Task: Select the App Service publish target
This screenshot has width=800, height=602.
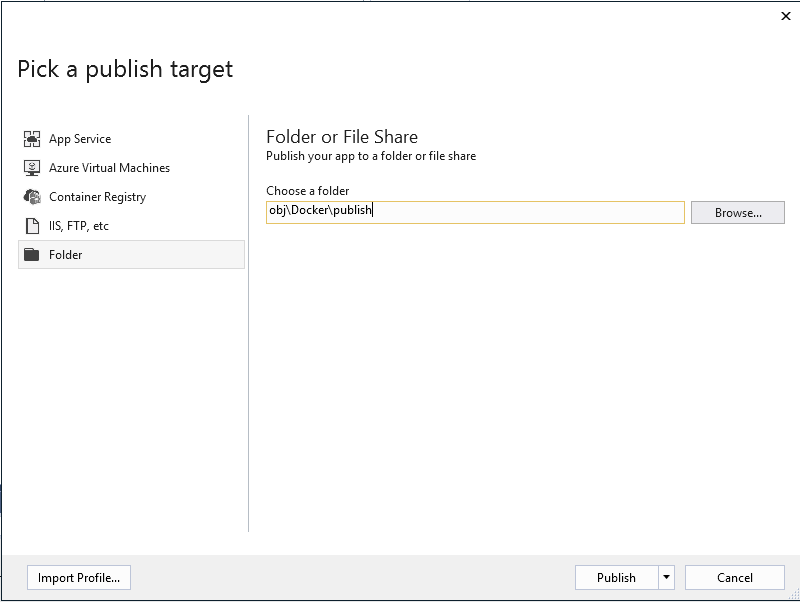Action: click(x=131, y=139)
